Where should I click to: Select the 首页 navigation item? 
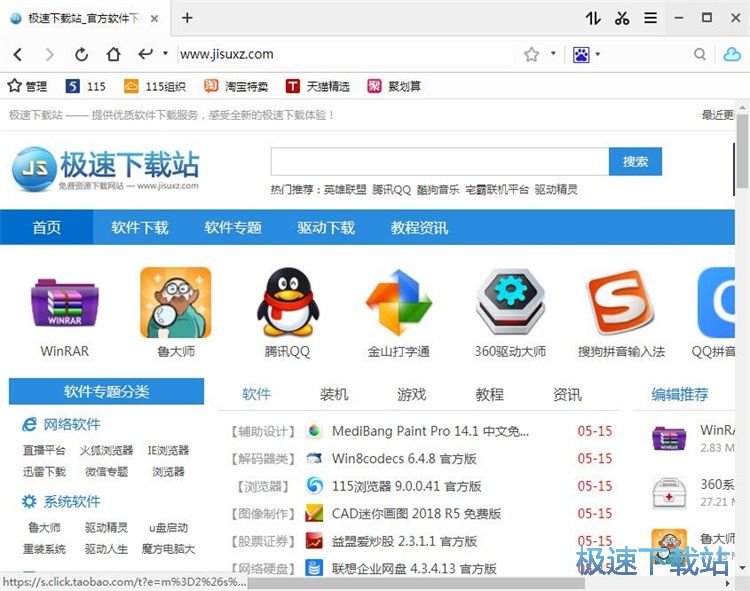[x=46, y=227]
